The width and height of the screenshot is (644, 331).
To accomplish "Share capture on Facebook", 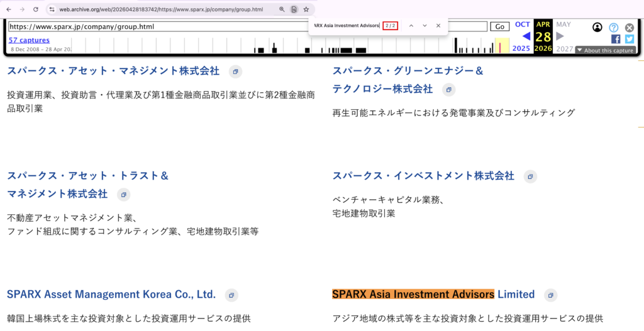I will pyautogui.click(x=616, y=39).
